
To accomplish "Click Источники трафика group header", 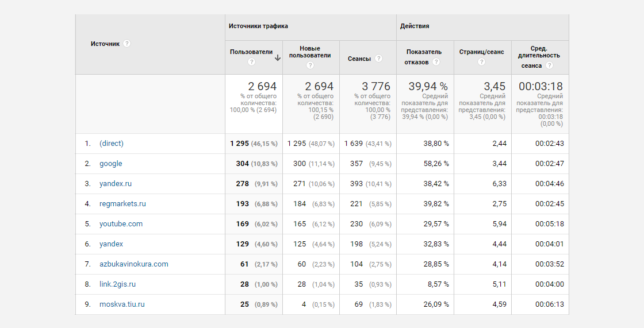I will tap(258, 26).
